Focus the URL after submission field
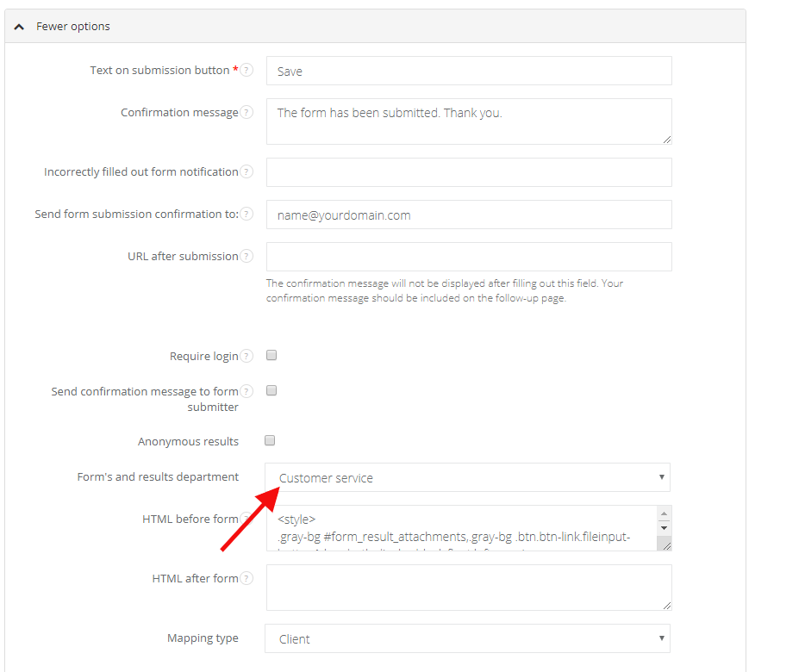Screen dimensions: 805x672 (469, 257)
